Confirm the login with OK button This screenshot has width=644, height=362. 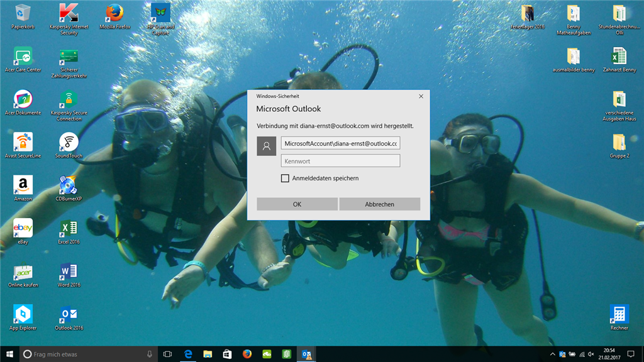pyautogui.click(x=297, y=204)
